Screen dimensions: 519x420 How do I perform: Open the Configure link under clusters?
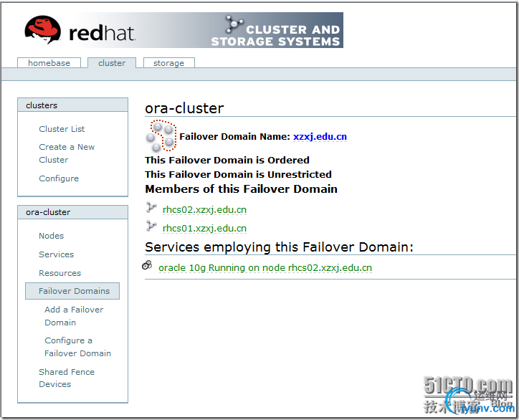click(59, 178)
